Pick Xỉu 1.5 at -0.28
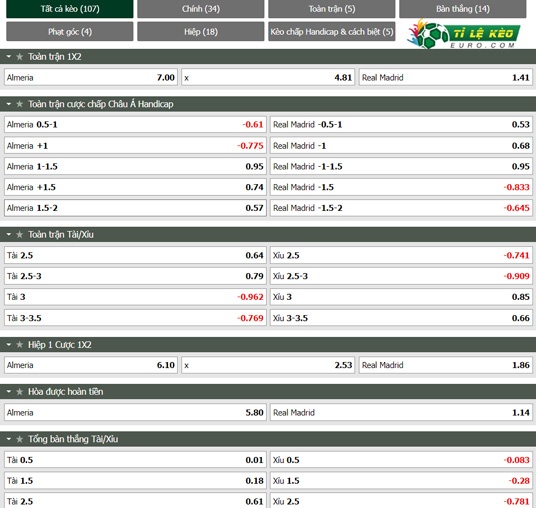 click(401, 481)
